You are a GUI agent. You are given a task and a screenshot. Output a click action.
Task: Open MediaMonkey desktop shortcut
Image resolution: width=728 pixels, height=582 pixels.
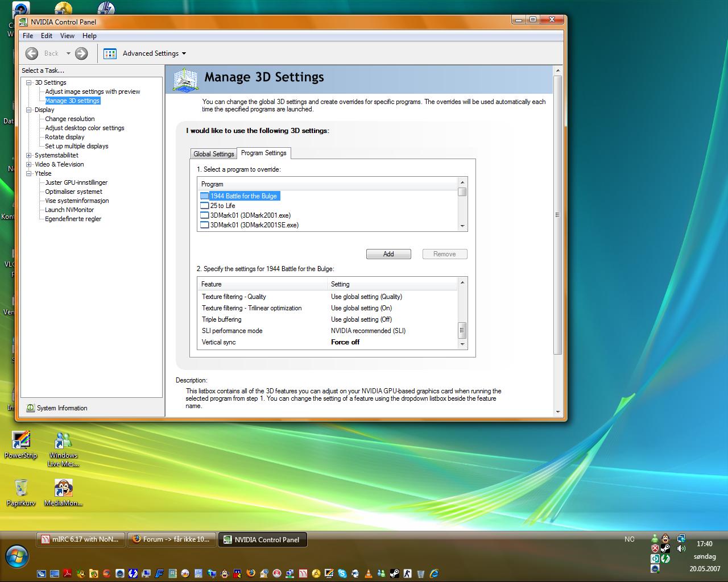[63, 493]
